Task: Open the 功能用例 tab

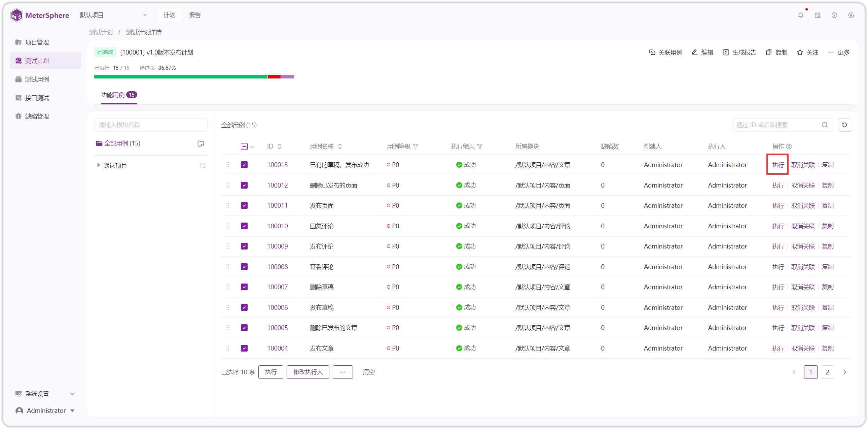Action: tap(119, 95)
